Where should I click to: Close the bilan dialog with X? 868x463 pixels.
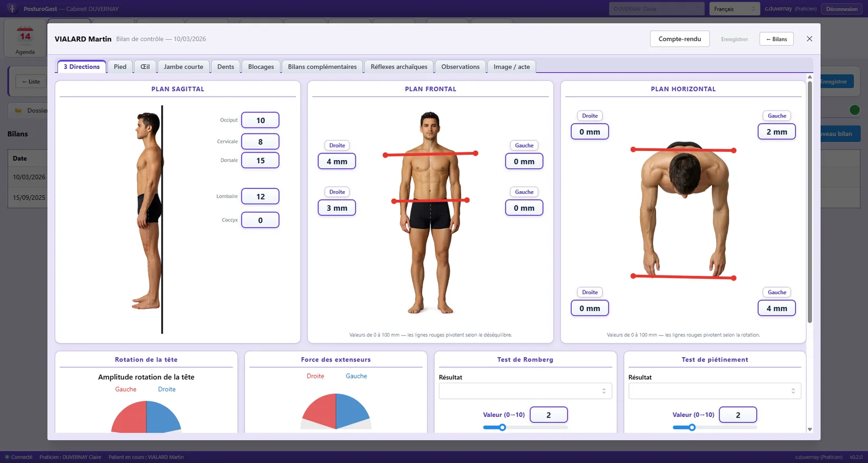pyautogui.click(x=809, y=39)
